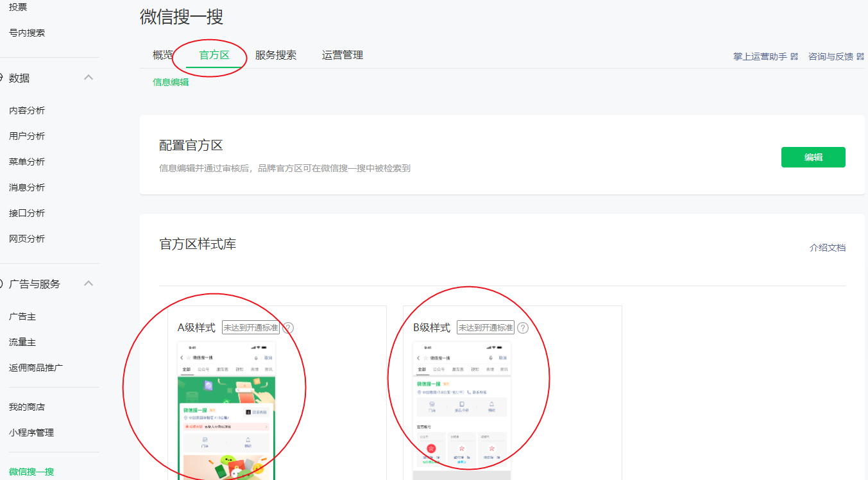The height and width of the screenshot is (480, 868).
Task: Click the 配置官方区 heading
Action: pyautogui.click(x=191, y=146)
